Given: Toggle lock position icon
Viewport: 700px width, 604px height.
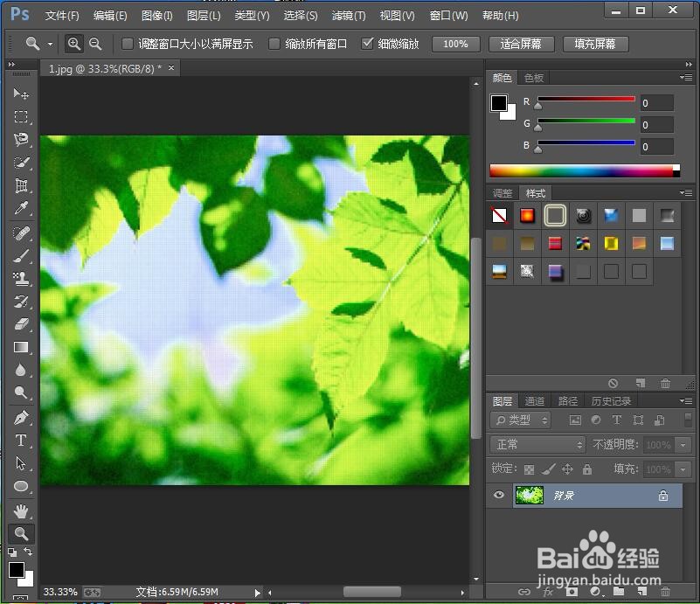Looking at the screenshot, I should coord(567,469).
